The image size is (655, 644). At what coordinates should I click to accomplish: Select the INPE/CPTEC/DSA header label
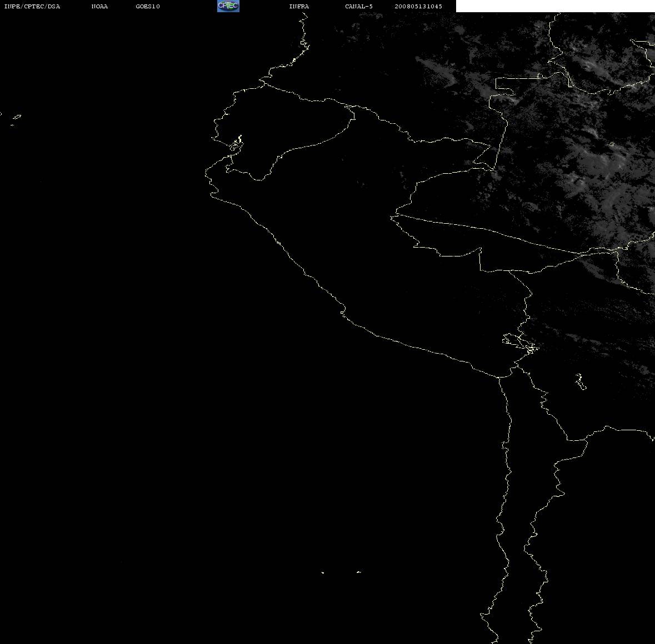tap(32, 6)
